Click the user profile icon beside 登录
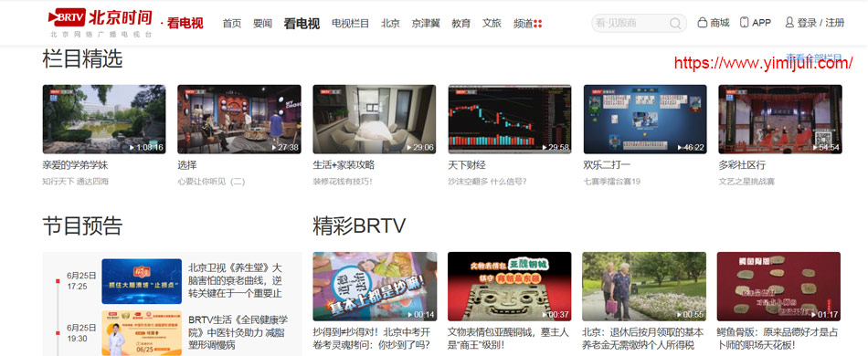Viewport: 868px width, 356px height. click(x=789, y=23)
